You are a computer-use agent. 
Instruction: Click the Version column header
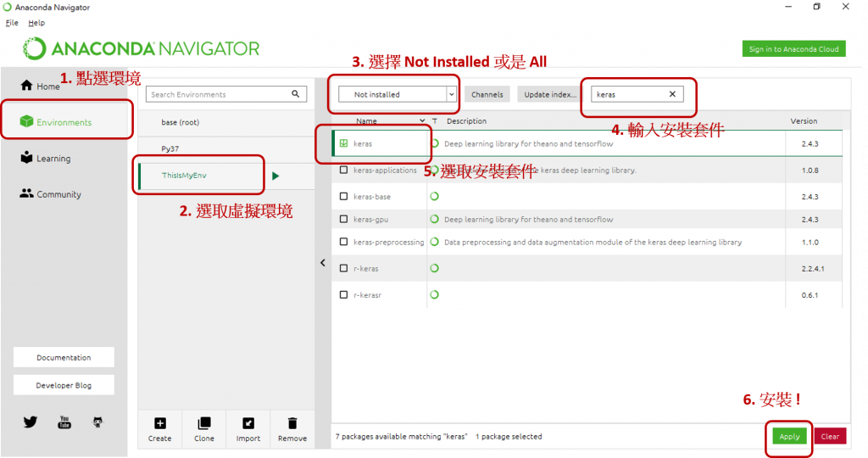click(804, 120)
